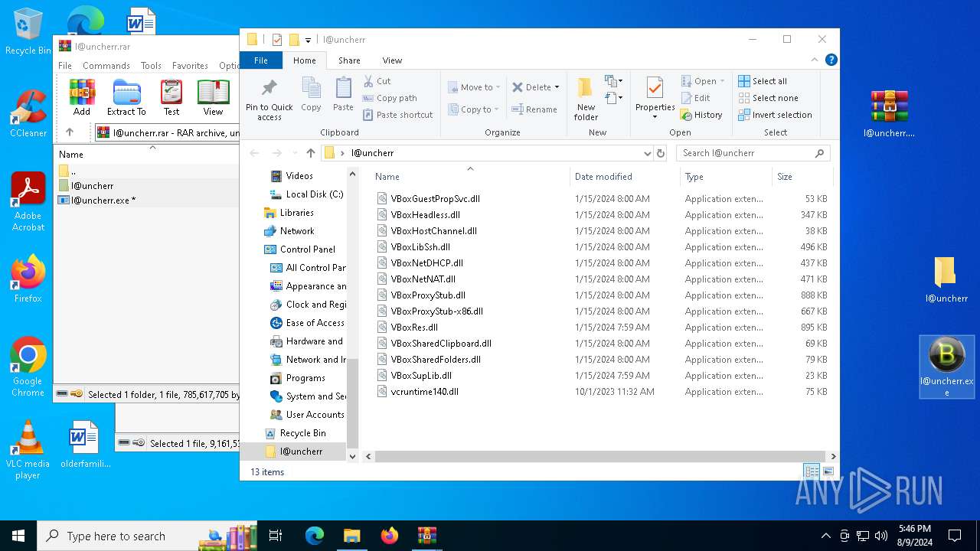This screenshot has height=551, width=980.
Task: Click Rename in the Organize group
Action: point(534,109)
